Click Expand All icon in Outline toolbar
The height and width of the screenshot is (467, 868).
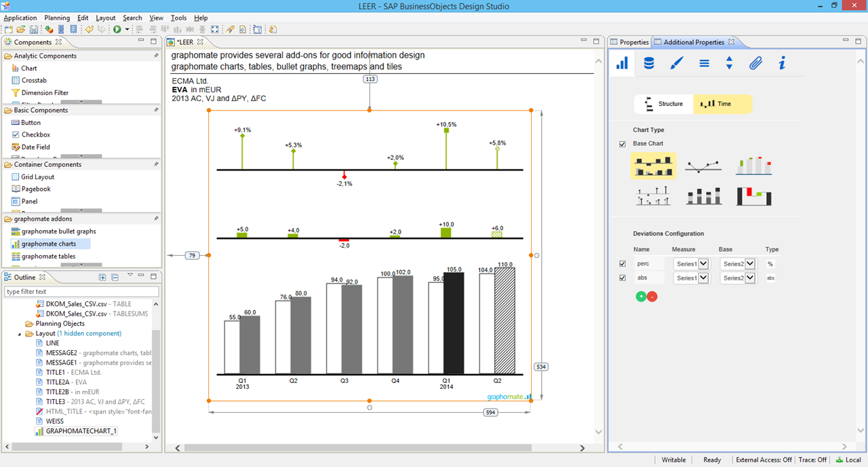tap(102, 277)
